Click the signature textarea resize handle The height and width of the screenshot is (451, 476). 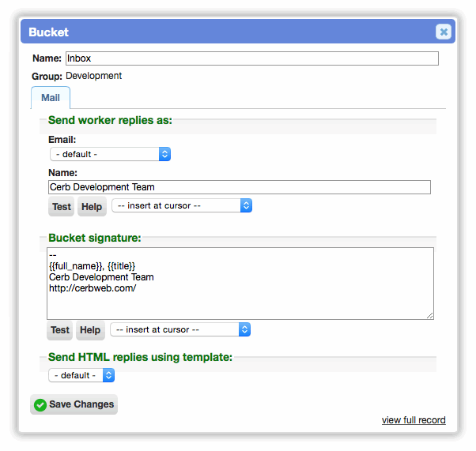(x=429, y=316)
